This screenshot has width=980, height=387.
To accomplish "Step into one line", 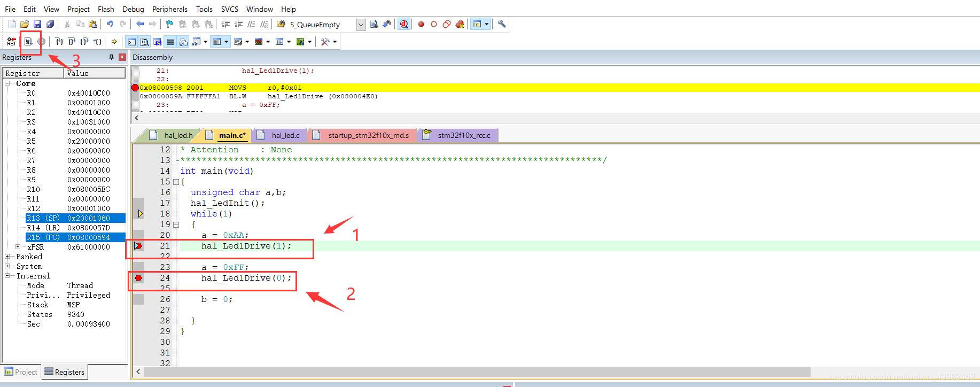I will pos(60,42).
